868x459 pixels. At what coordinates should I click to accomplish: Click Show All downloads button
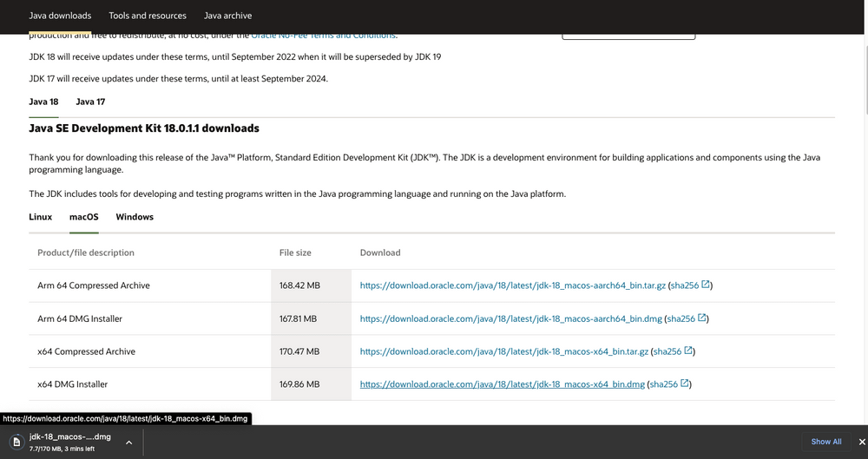pos(825,442)
